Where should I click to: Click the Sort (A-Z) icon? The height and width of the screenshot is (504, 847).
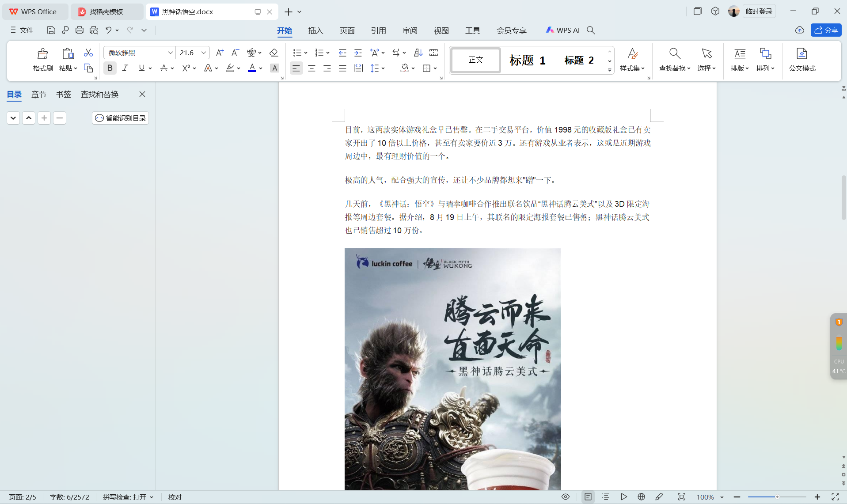(x=418, y=53)
